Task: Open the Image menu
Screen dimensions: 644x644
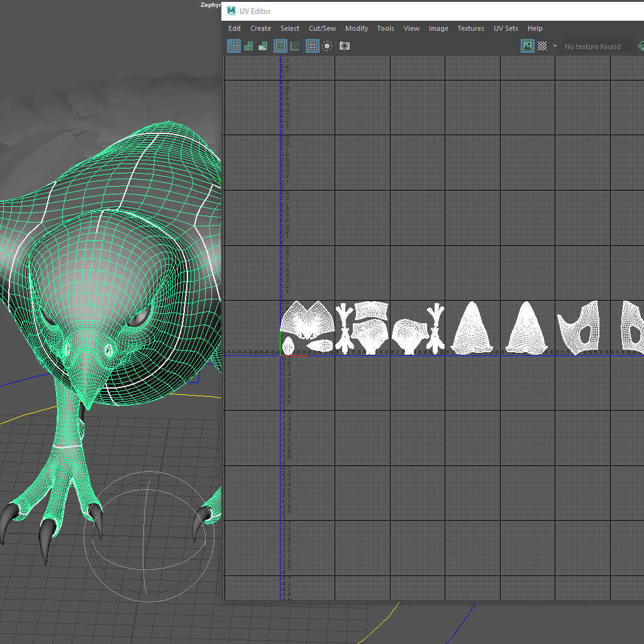Action: point(438,28)
